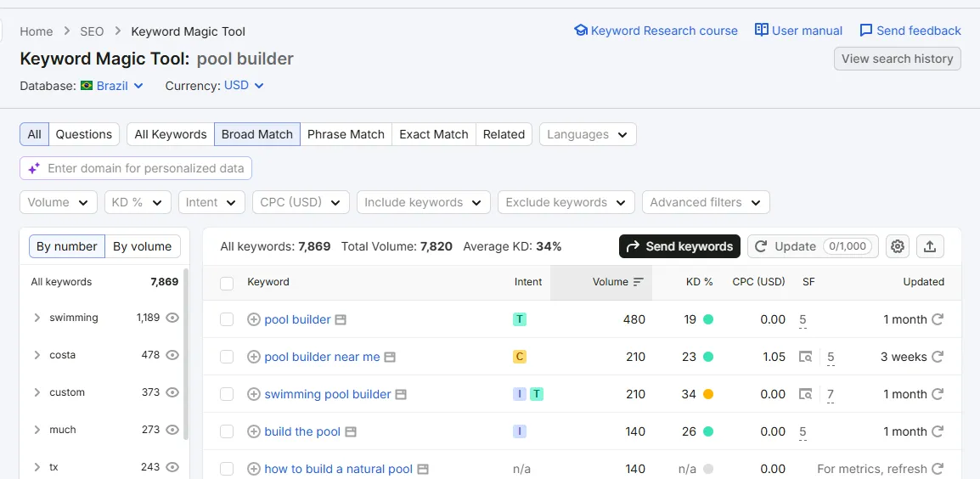The image size is (980, 479).
Task: Add 'pool builder near me' with plus icon
Action: (x=253, y=357)
